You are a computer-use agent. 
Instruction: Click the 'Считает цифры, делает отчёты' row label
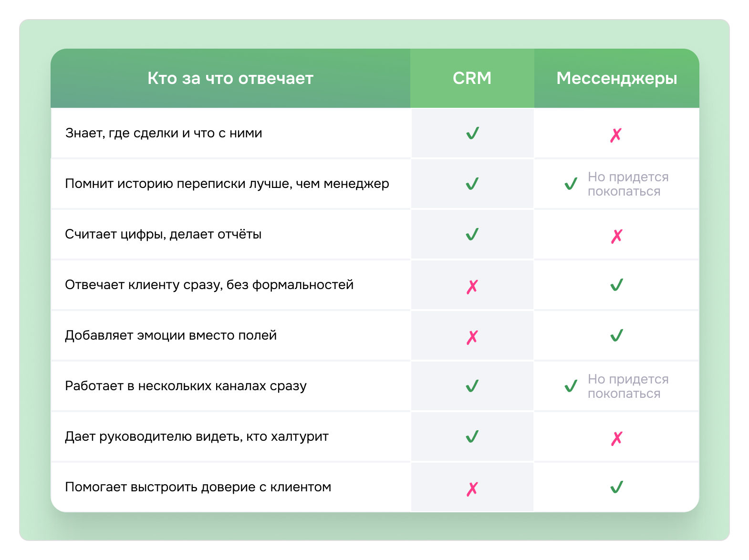coord(163,234)
